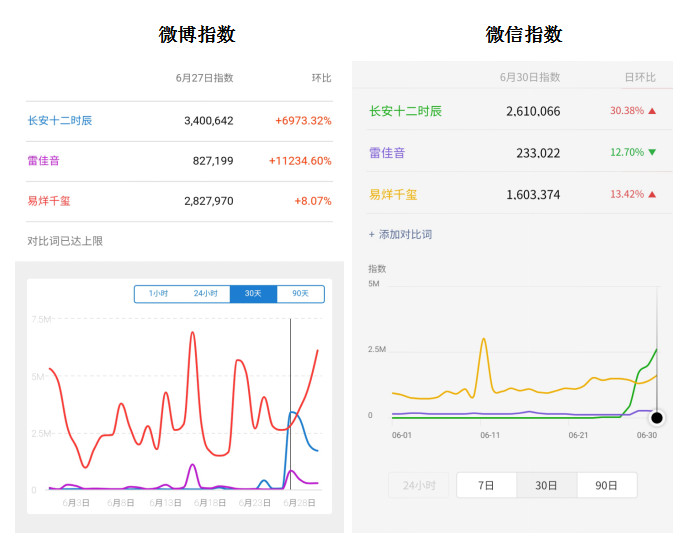The height and width of the screenshot is (550, 689).
Task: Select yellow 易烊千玺 row in WeChat index
Action: coord(519,194)
